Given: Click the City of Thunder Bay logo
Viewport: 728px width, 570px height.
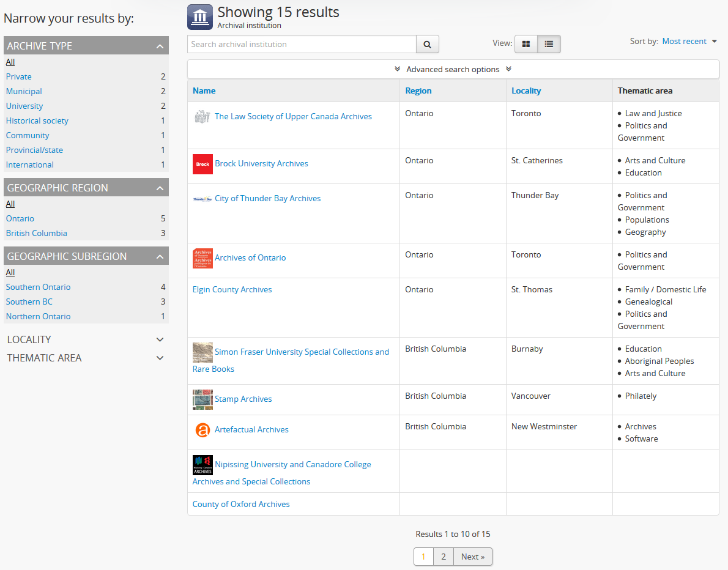Looking at the screenshot, I should click(x=202, y=199).
